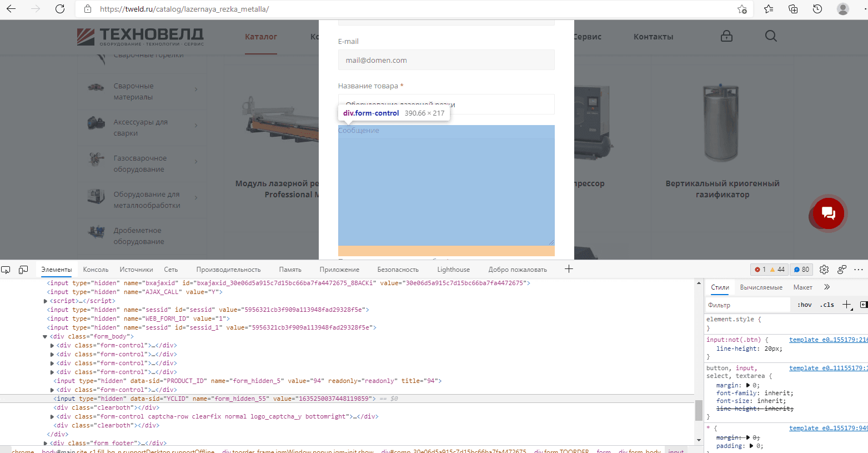Open Вертикальный криогенный газификатор product

coord(723,189)
